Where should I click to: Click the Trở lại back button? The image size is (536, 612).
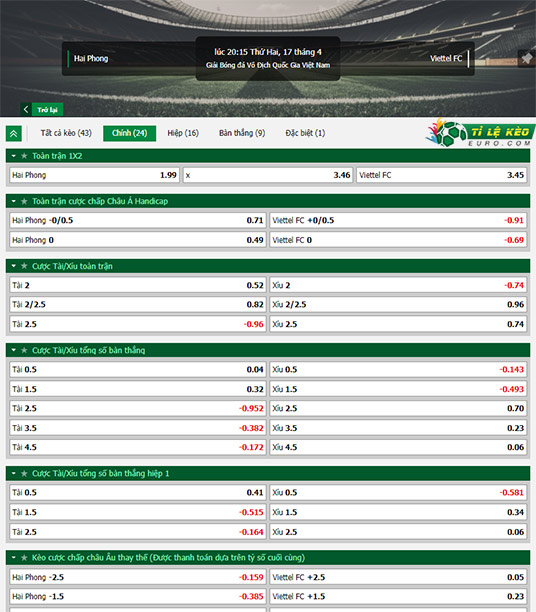(x=47, y=110)
